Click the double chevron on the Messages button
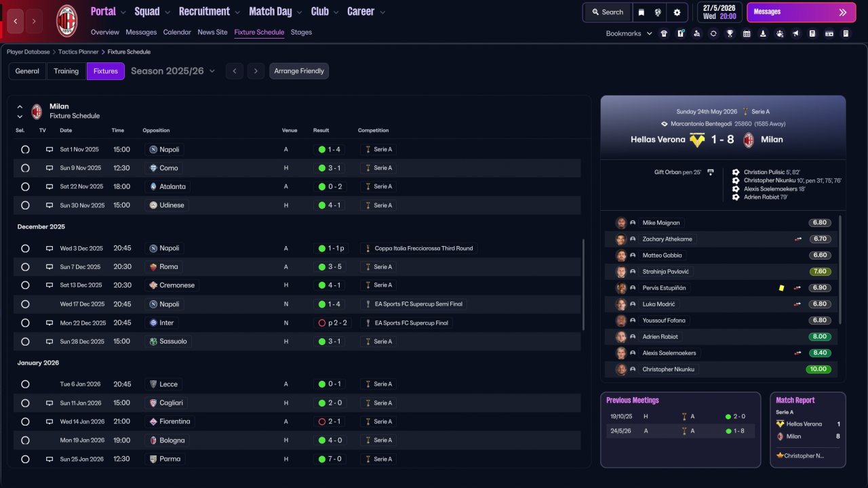868x488 pixels. 843,12
